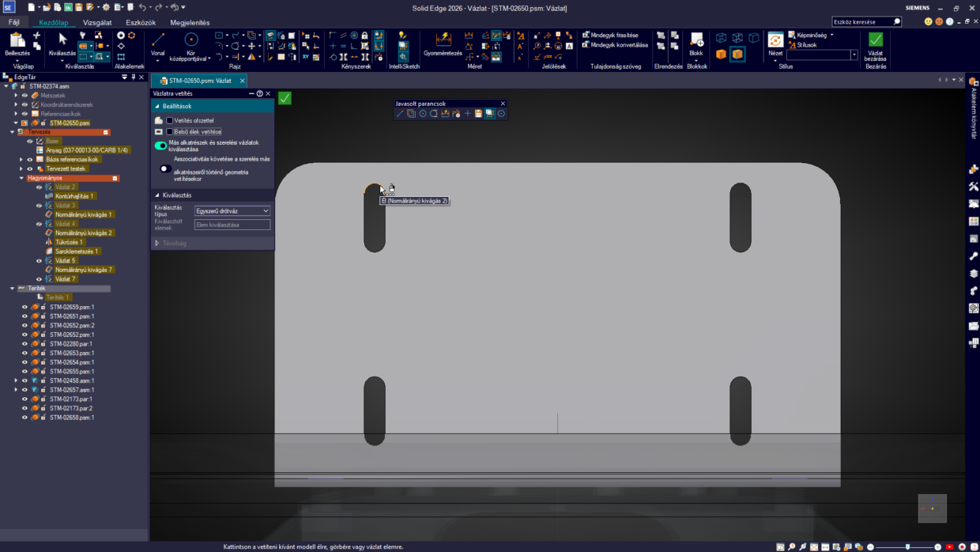Activate the Kör középpontjával circle tool
The height and width of the screenshot is (552, 980).
click(x=191, y=41)
